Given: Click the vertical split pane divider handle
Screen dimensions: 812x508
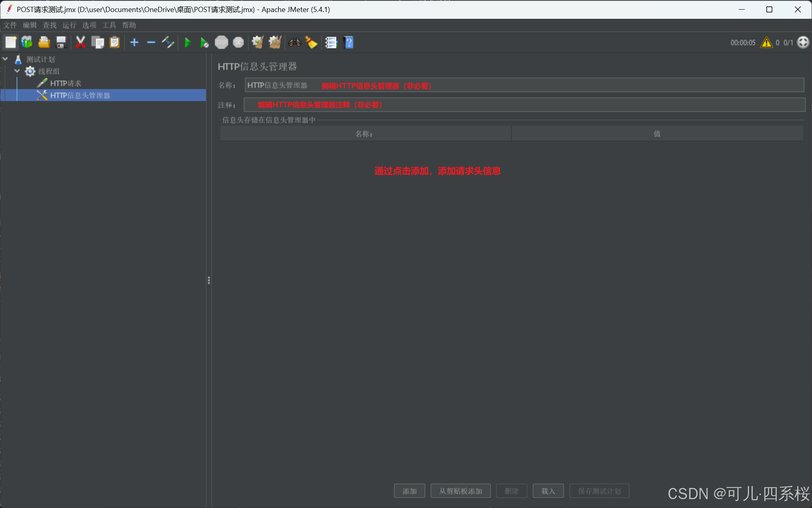Looking at the screenshot, I should (x=209, y=280).
